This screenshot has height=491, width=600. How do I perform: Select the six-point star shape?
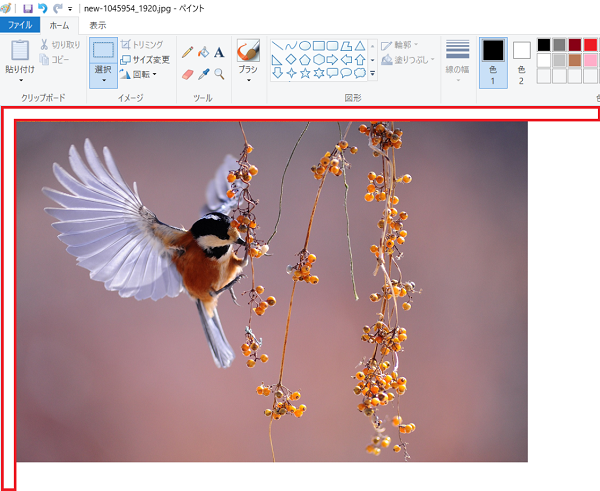(319, 73)
